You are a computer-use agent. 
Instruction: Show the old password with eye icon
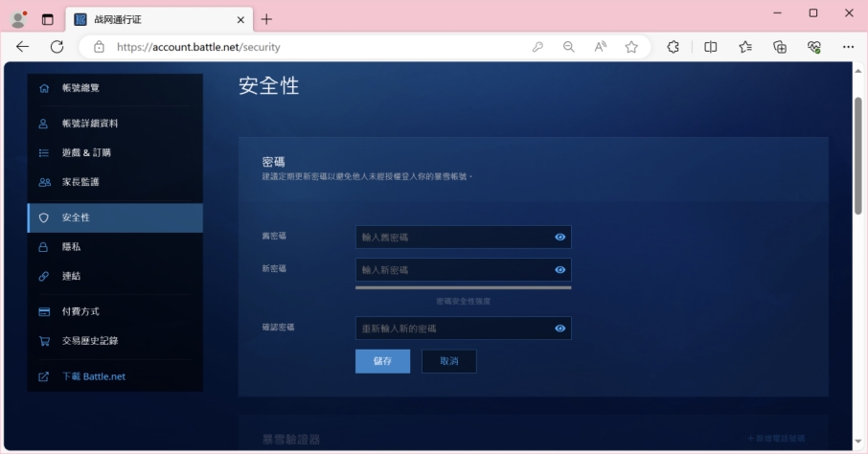[x=560, y=237]
